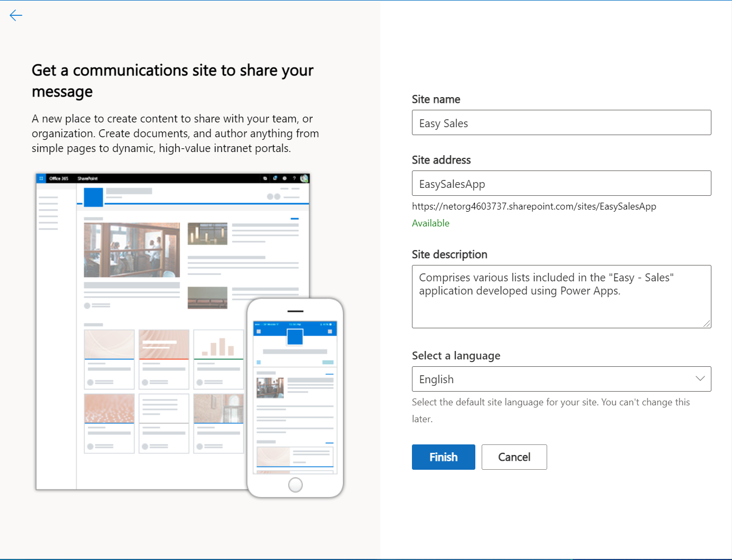Click the 'Site address' label
Screen dimensions: 732x560
tap(441, 160)
